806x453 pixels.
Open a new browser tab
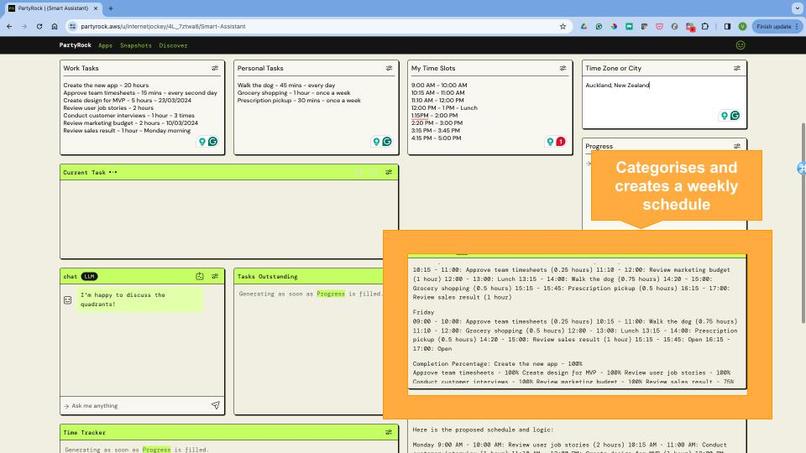click(111, 8)
